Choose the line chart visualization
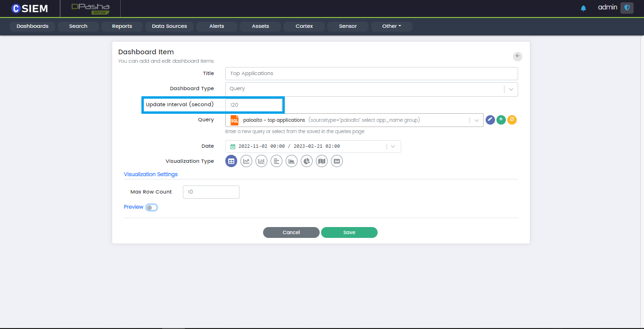Image resolution: width=644 pixels, height=329 pixels. [x=246, y=161]
